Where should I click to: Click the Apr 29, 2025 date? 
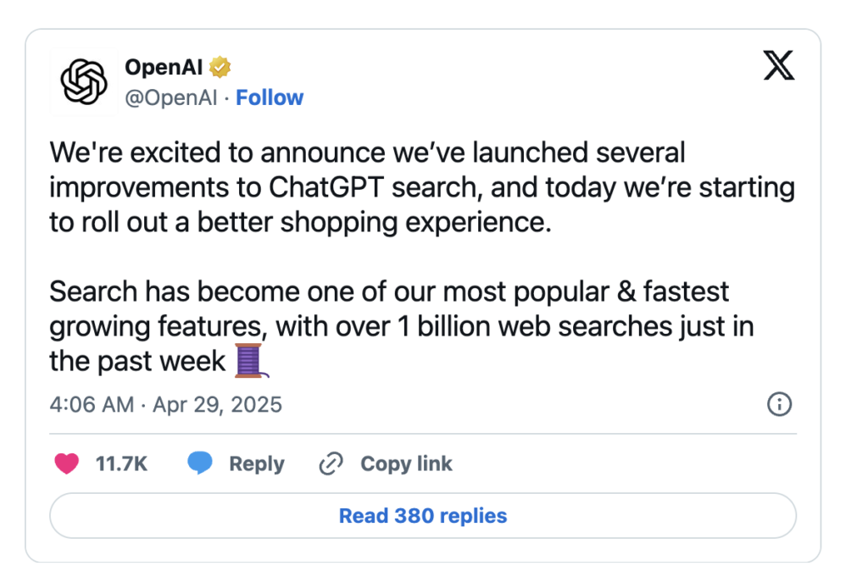coord(218,405)
